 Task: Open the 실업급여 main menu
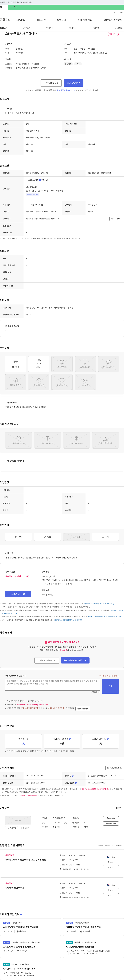[61, 20]
